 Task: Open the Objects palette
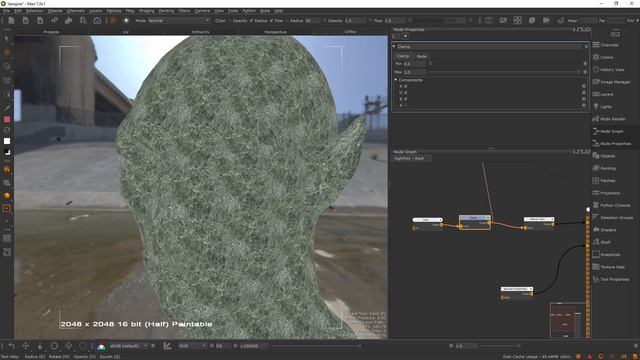coord(604,156)
